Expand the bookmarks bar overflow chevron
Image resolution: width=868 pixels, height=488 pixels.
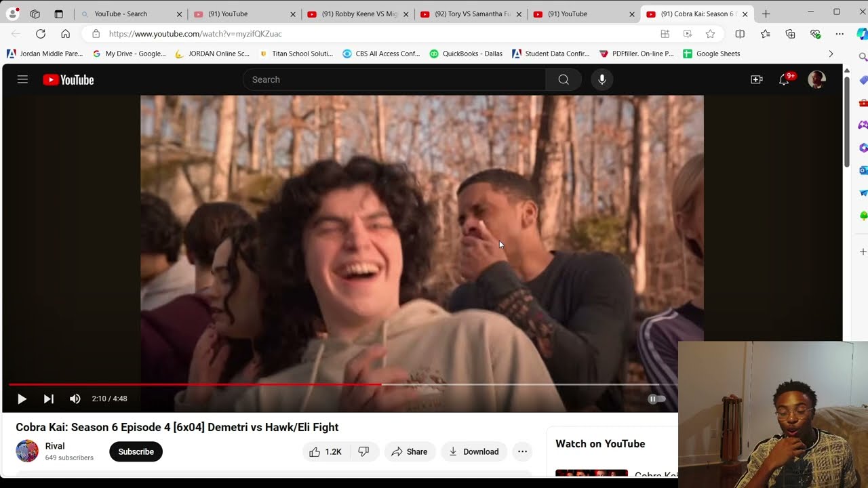831,54
